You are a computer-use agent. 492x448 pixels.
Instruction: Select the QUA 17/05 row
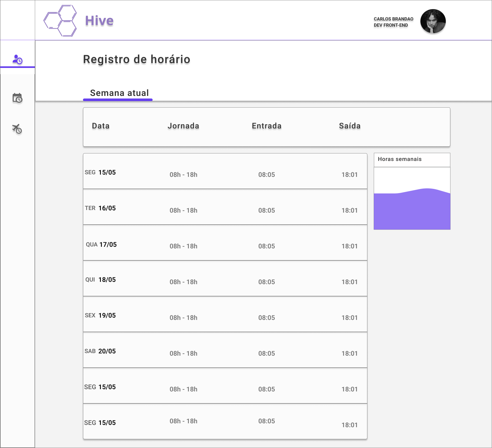[x=225, y=243]
